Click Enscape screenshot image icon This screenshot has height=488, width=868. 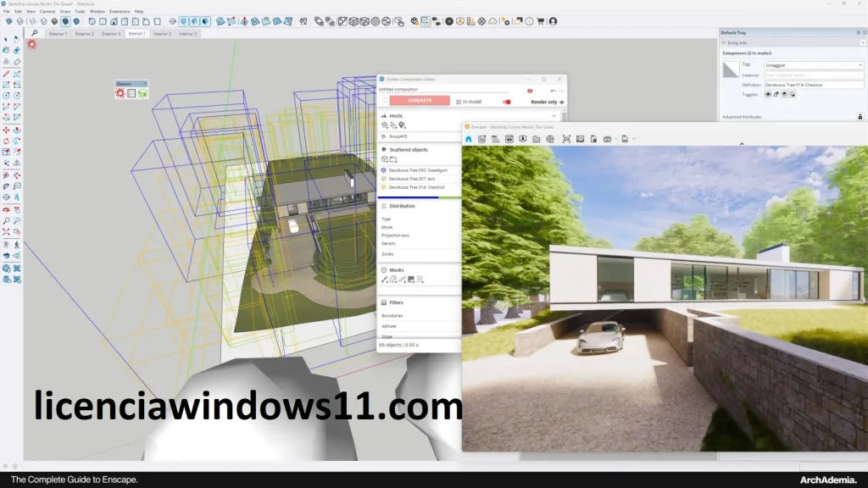pos(580,139)
